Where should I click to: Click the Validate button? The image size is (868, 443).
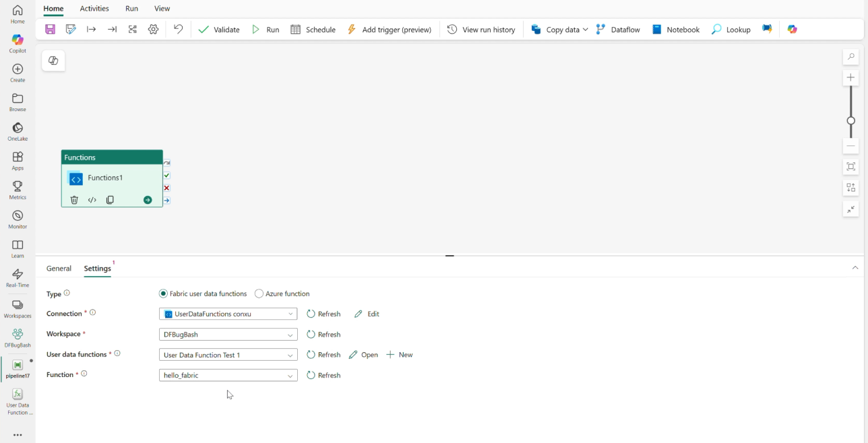(219, 30)
